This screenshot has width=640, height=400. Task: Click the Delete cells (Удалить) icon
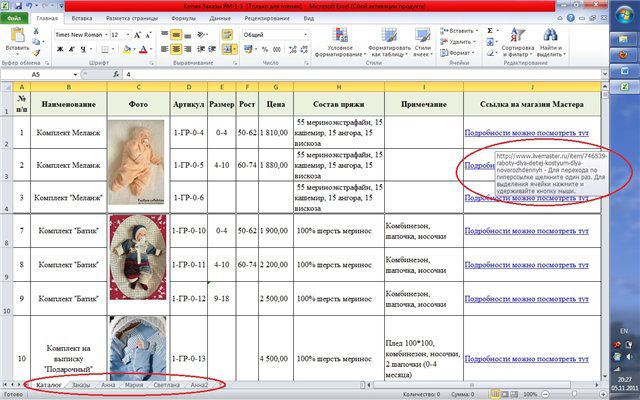pos(445,42)
